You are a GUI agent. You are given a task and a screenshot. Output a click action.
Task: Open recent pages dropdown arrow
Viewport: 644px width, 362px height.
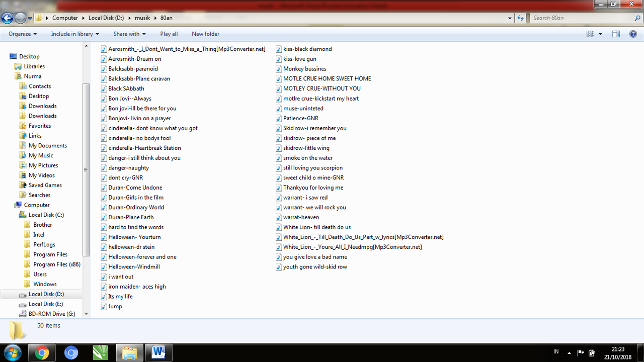coord(30,18)
